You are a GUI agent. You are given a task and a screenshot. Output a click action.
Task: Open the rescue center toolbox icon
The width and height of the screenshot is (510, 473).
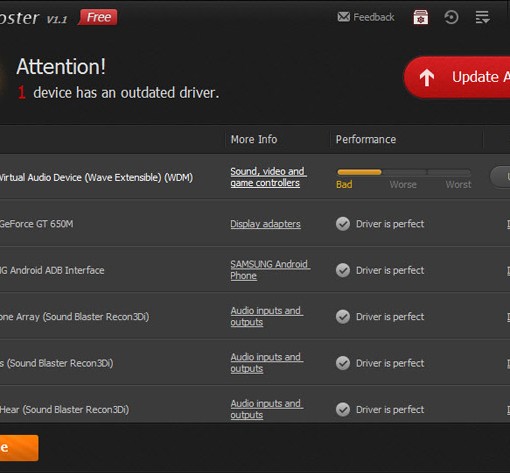tap(421, 17)
